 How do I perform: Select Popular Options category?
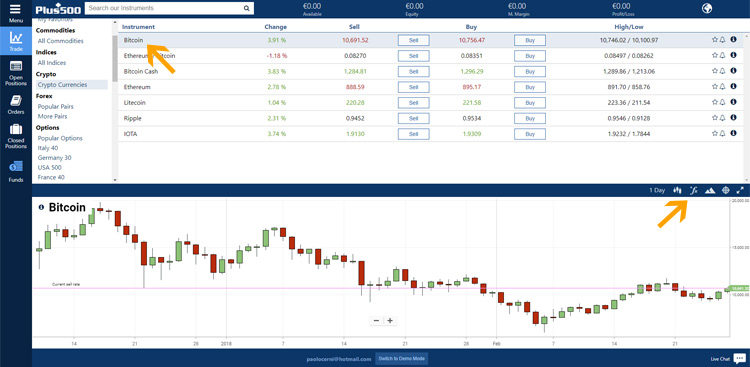click(60, 138)
